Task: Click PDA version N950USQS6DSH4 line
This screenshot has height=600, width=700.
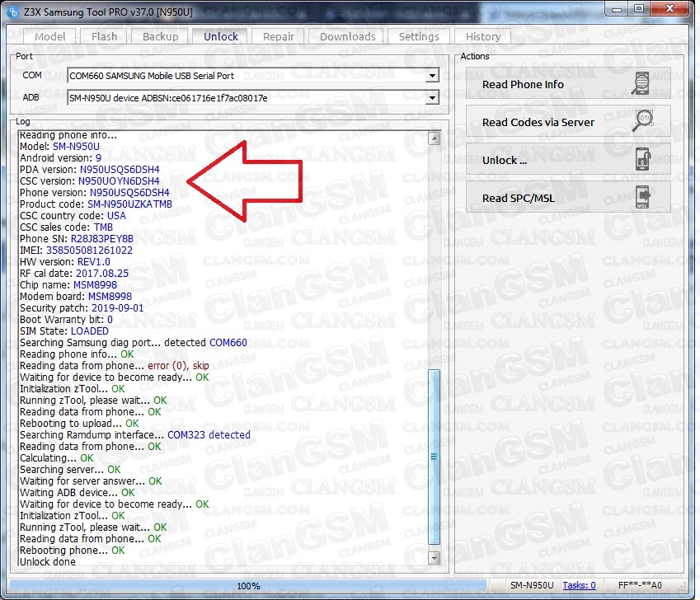Action: pos(89,170)
